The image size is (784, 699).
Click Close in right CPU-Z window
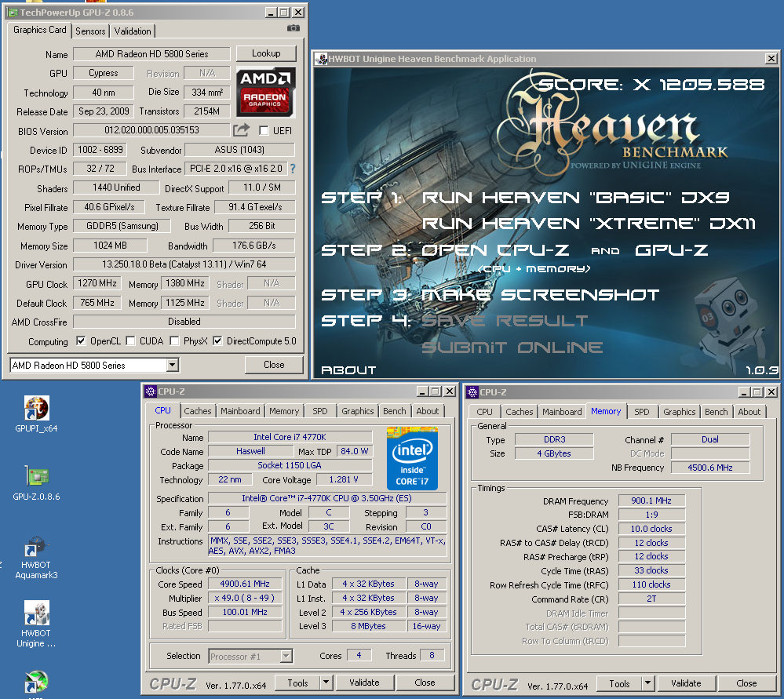click(x=746, y=683)
